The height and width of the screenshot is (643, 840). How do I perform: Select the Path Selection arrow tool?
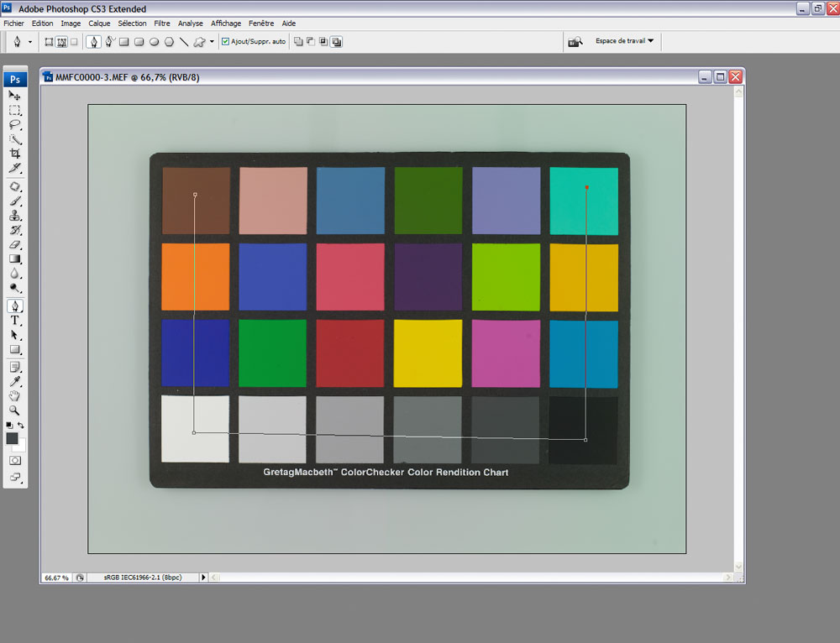(14, 335)
